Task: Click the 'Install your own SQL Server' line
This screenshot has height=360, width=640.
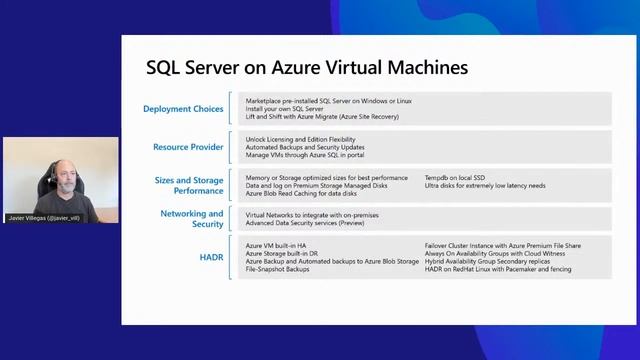Action: pos(284,109)
